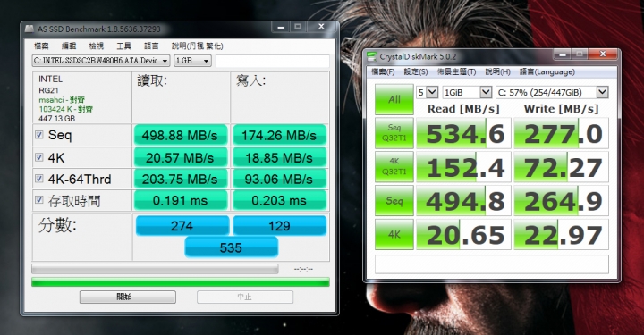Minimize the AS SSD Benchmark window

click(281, 27)
